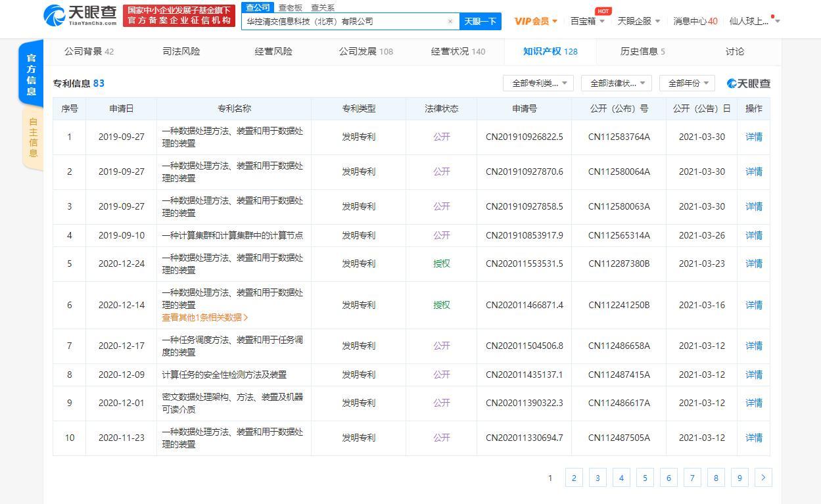The height and width of the screenshot is (504, 821).
Task: Click application number CN201910926822.5
Action: (525, 137)
